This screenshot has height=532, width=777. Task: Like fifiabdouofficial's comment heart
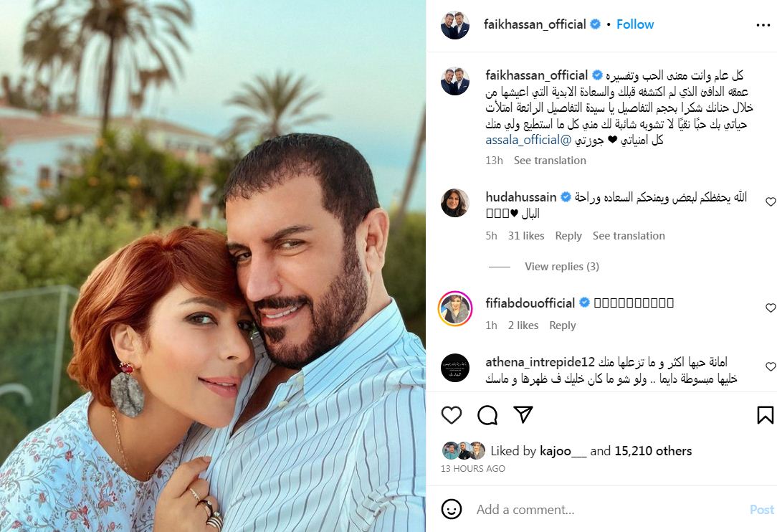click(771, 308)
